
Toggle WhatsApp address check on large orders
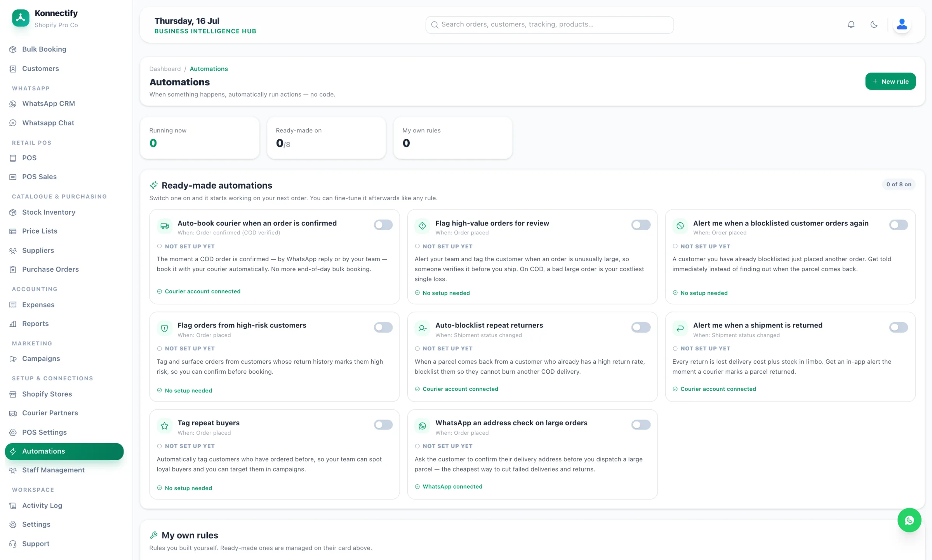click(x=641, y=425)
